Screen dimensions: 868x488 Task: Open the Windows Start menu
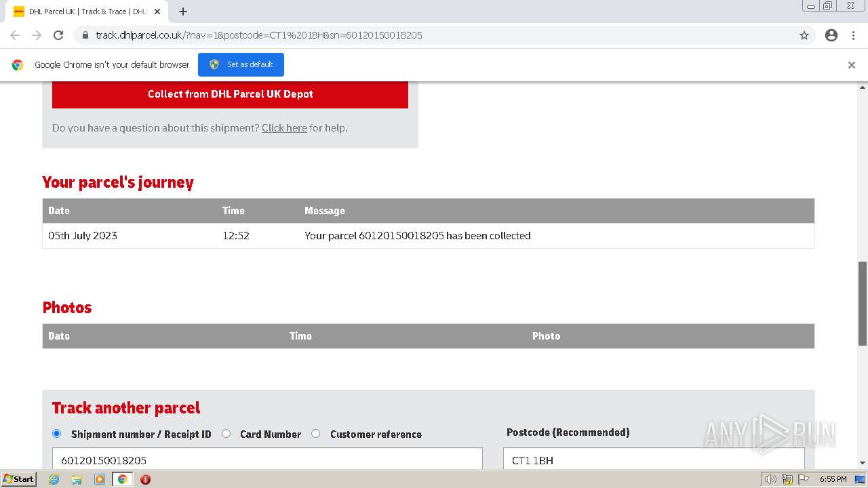[19, 479]
